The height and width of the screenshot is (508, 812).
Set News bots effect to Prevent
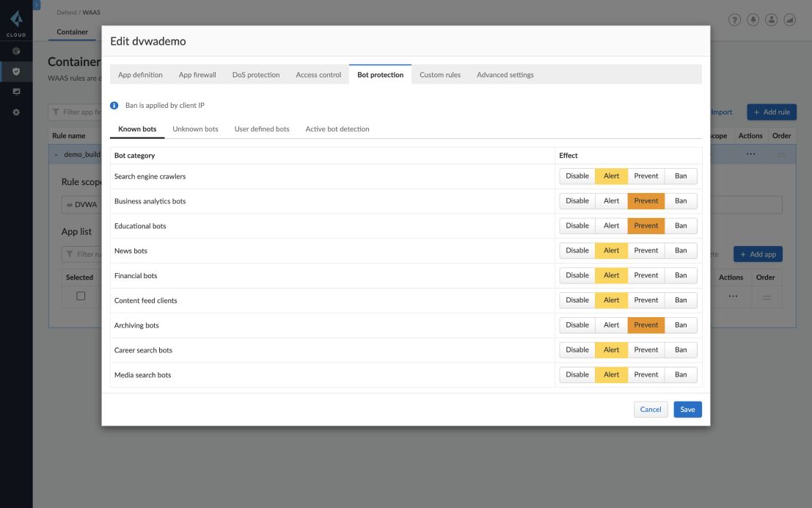click(x=645, y=250)
